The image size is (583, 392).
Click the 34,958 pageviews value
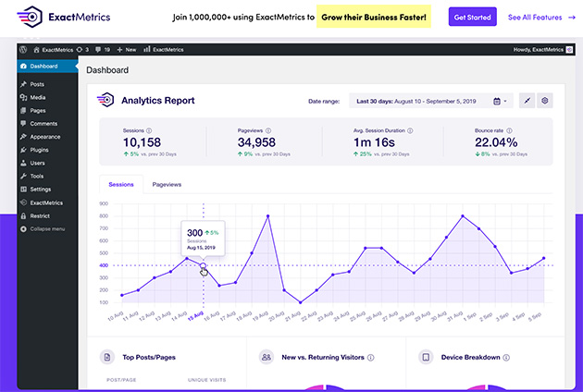256,142
